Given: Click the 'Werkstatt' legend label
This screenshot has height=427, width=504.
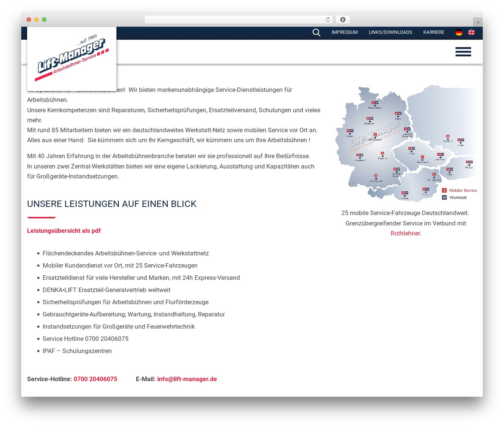Looking at the screenshot, I should 458,197.
